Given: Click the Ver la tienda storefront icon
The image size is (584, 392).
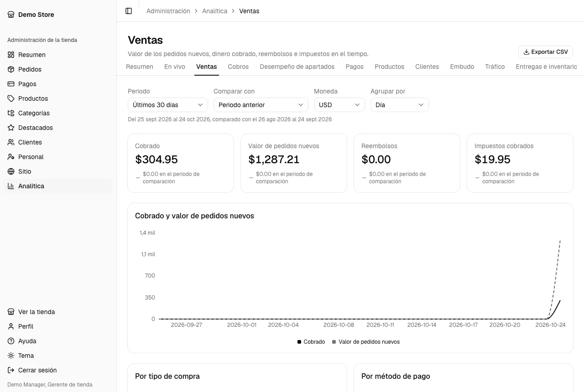Looking at the screenshot, I should point(11,312).
